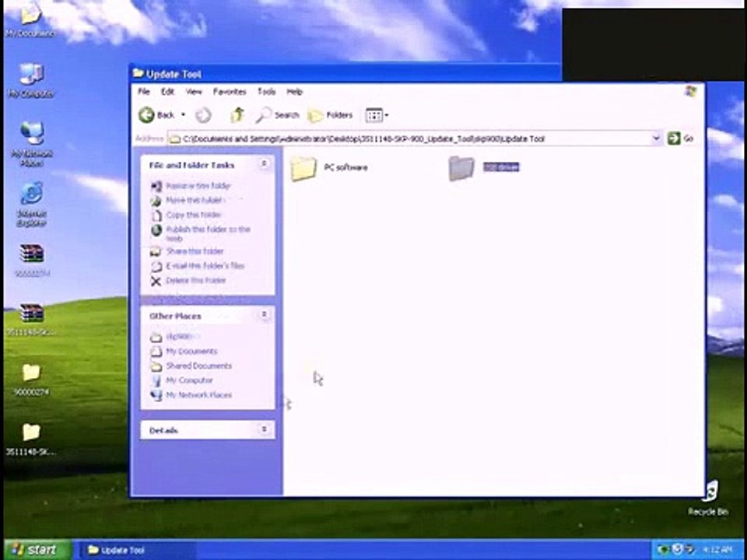Open My Documents desktop icon

coord(30,22)
